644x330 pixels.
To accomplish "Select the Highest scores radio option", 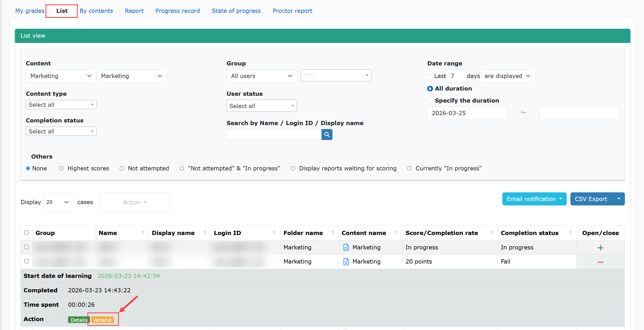I will point(61,168).
